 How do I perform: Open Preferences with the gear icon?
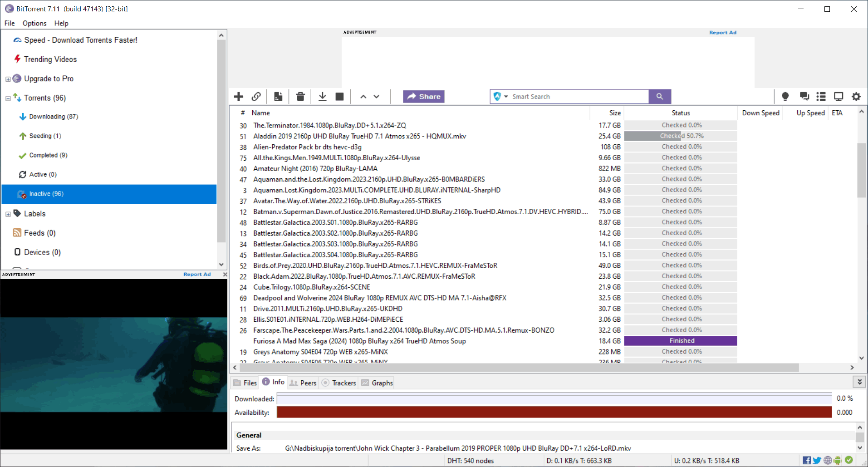(856, 97)
